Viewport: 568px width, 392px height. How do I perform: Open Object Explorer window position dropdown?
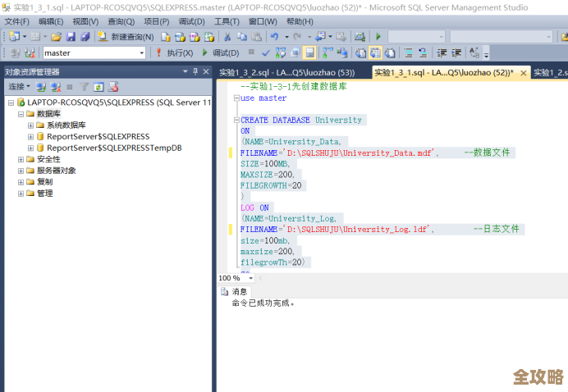pyautogui.click(x=186, y=71)
